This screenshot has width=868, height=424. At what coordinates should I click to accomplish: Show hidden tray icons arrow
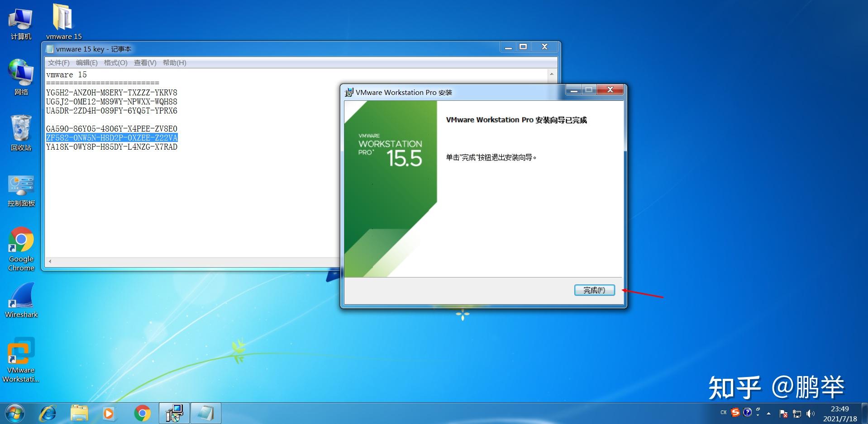[x=768, y=413]
